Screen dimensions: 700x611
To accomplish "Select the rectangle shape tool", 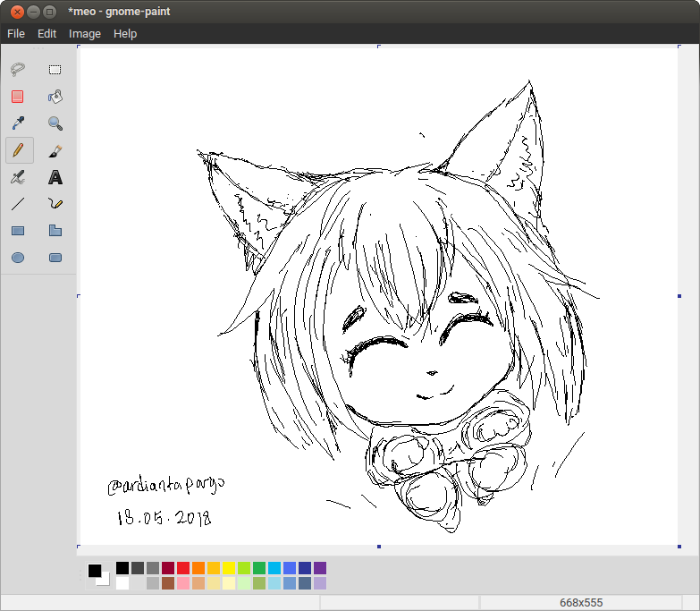I will 18,231.
